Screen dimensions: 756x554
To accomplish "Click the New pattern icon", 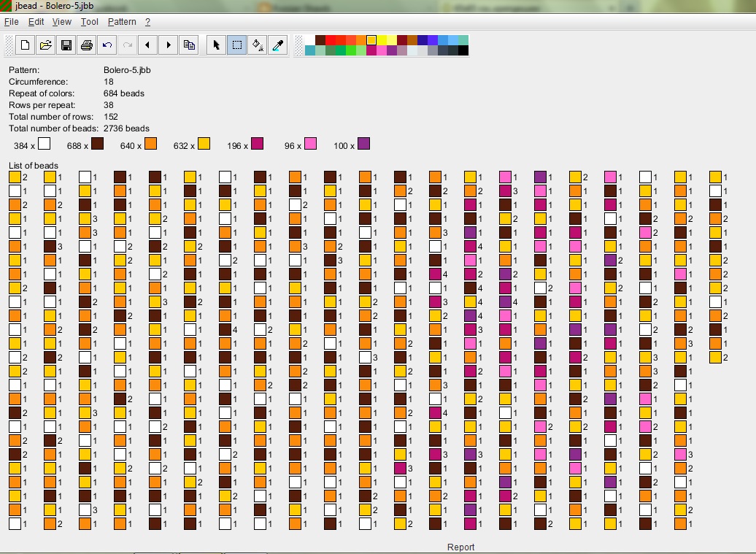I will point(26,45).
